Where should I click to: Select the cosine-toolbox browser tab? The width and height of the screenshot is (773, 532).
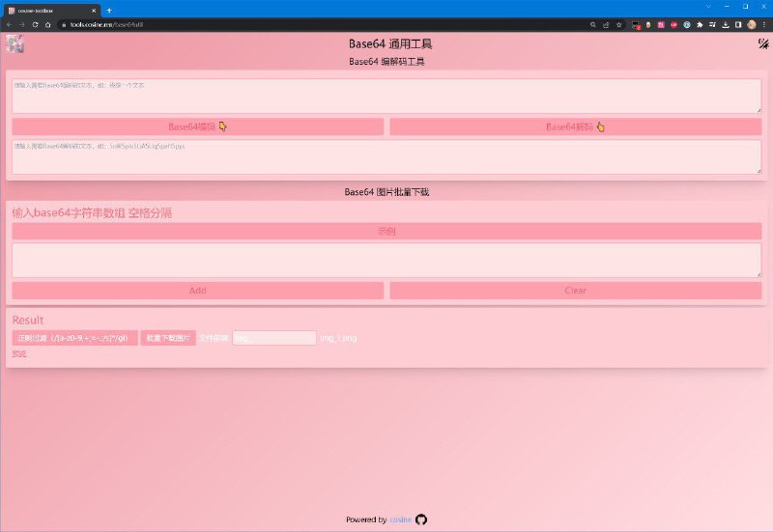[x=48, y=10]
